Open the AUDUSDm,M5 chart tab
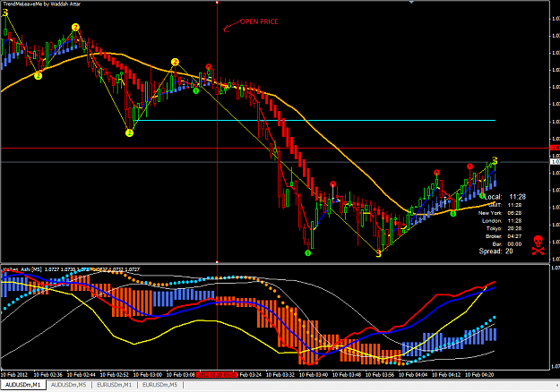Screen dimensions: 560x392 [69, 385]
